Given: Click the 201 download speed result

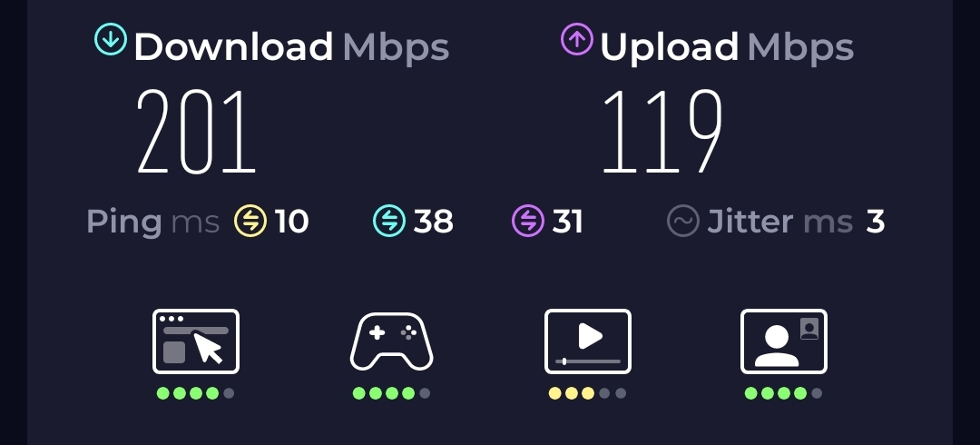Looking at the screenshot, I should tap(196, 131).
